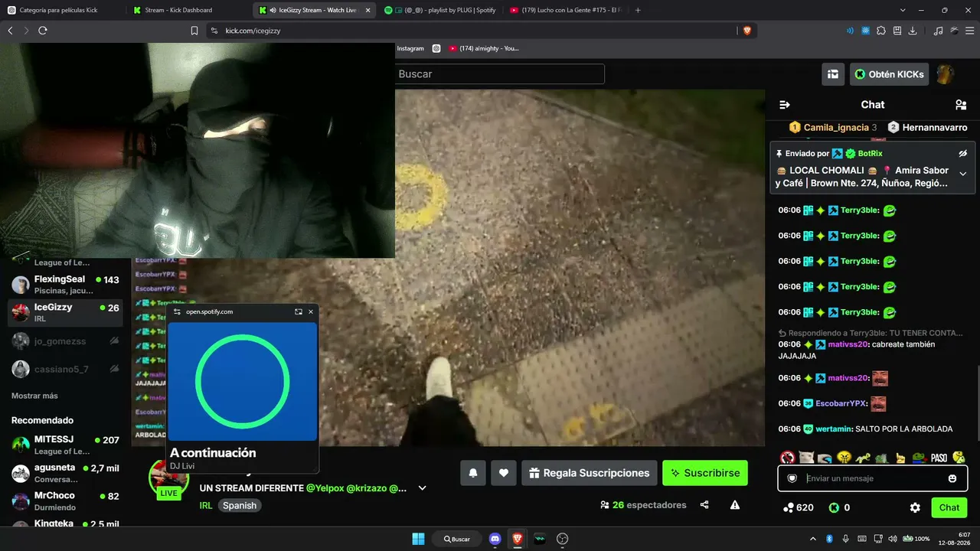Image resolution: width=980 pixels, height=551 pixels.
Task: Open the Brave hamburger menu
Action: (970, 31)
